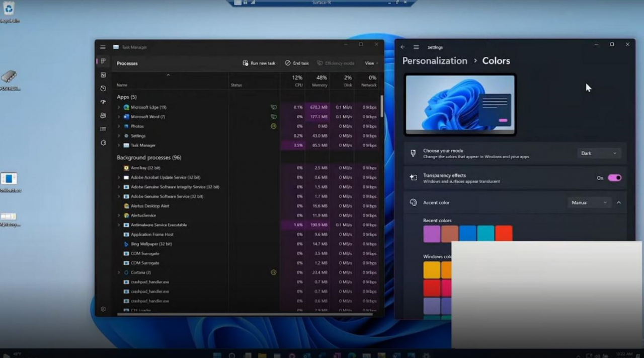
Task: Click the End task button
Action: pos(297,63)
